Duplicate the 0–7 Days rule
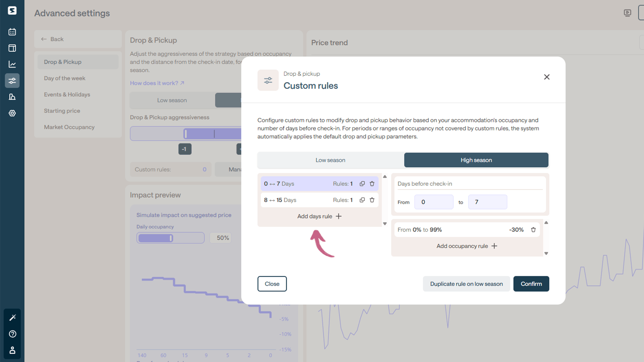Viewport: 644px width, 362px height. [x=362, y=184]
